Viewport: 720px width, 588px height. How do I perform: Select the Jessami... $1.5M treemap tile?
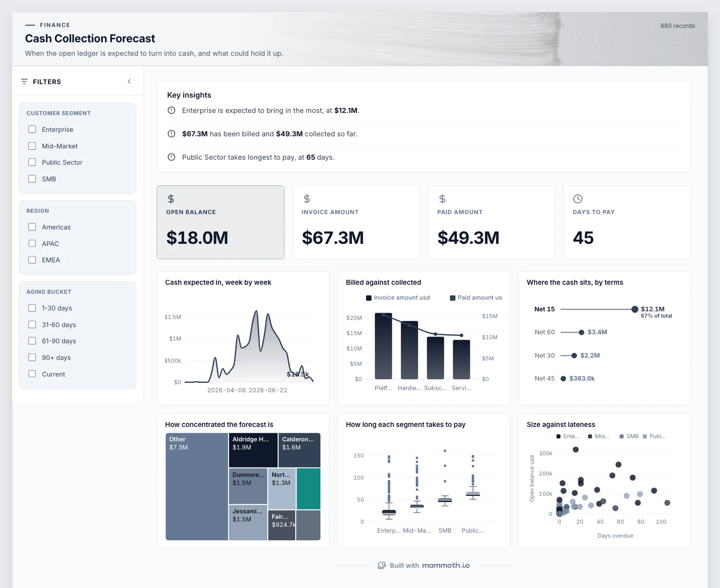[248, 522]
